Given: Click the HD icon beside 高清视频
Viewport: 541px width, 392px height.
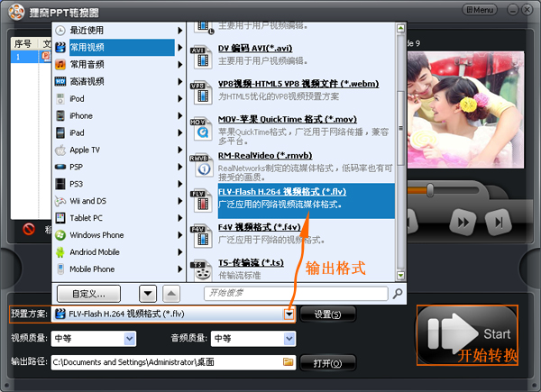Looking at the screenshot, I should point(60,81).
